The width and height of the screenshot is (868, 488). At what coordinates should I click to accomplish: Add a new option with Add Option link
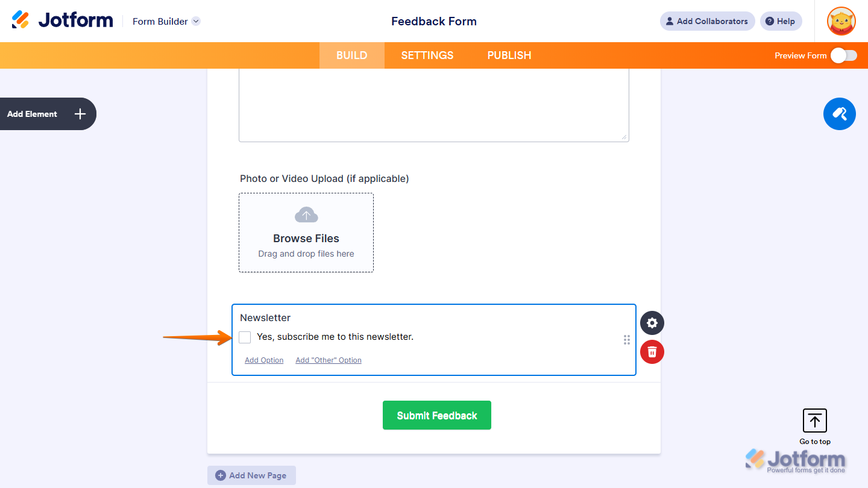263,360
